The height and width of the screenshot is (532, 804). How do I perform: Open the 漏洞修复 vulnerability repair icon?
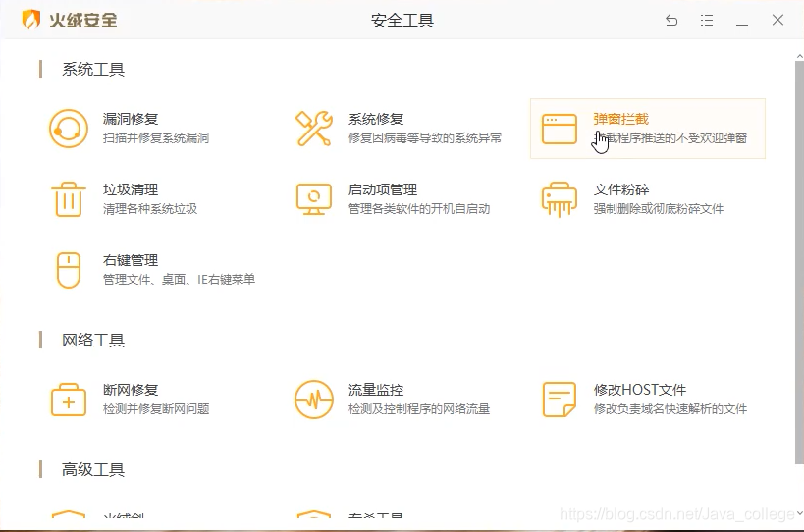[x=68, y=129]
